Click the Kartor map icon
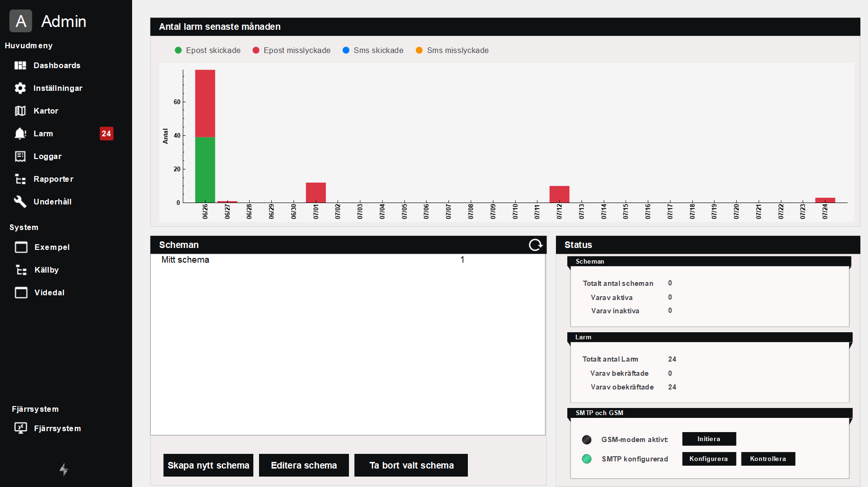The width and height of the screenshot is (868, 487). click(x=20, y=111)
